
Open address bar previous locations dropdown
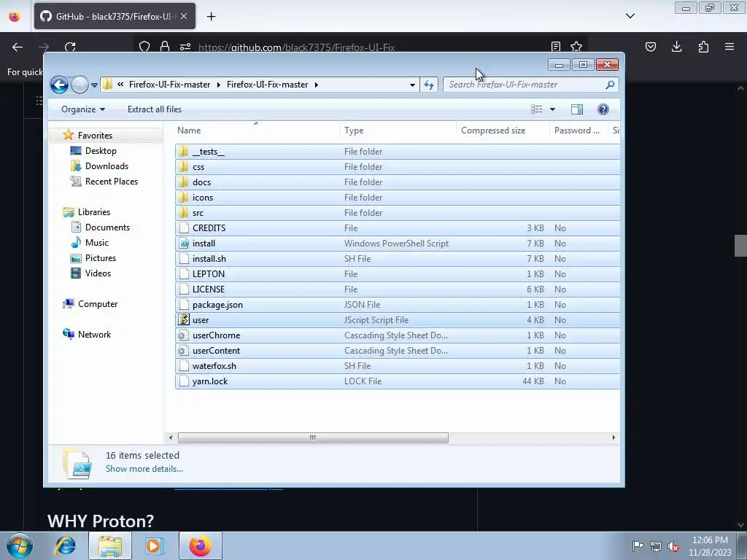click(412, 85)
